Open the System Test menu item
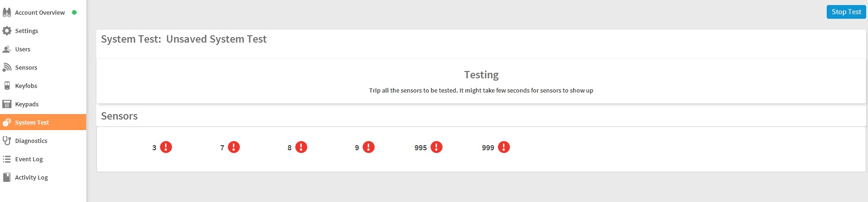This screenshot has width=868, height=202. click(x=32, y=122)
